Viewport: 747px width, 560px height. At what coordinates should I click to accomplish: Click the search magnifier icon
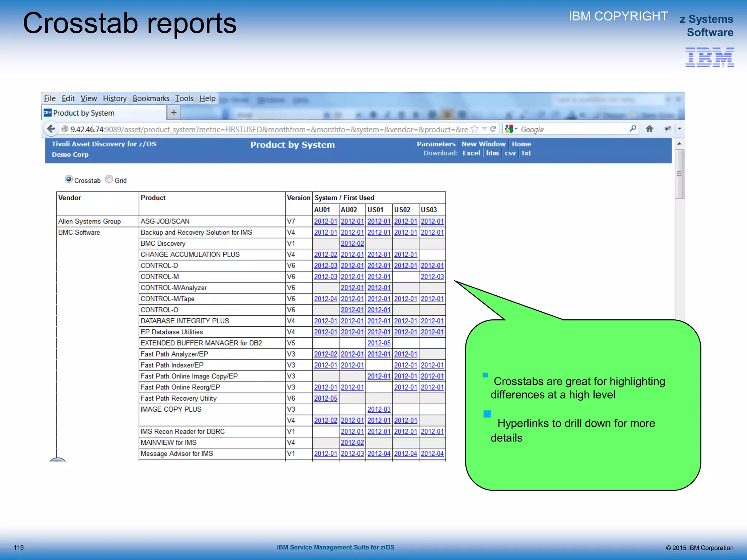pyautogui.click(x=633, y=129)
